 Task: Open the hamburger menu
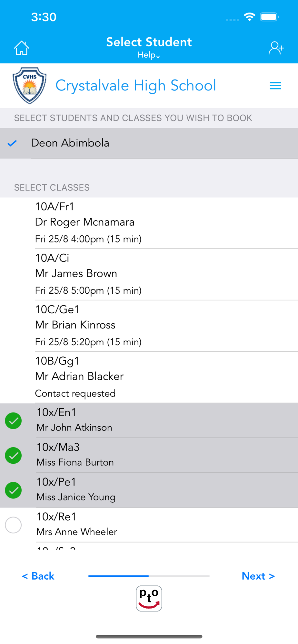(x=275, y=86)
